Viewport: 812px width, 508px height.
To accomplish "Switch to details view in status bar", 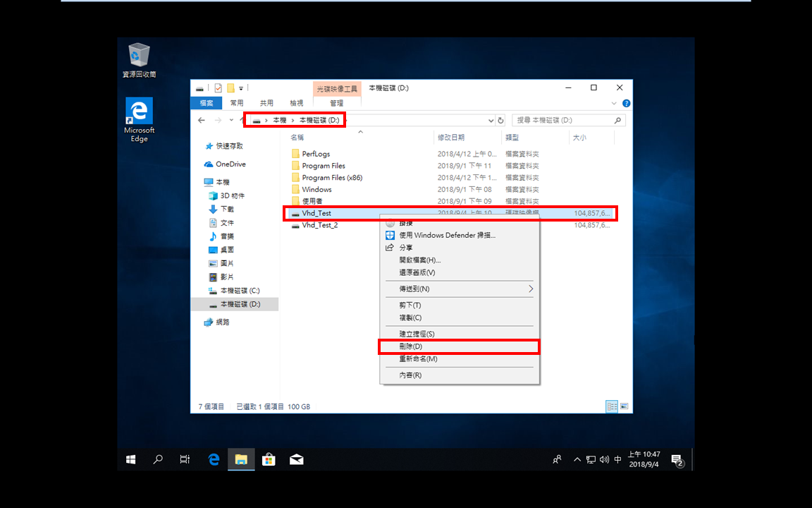I will (612, 407).
